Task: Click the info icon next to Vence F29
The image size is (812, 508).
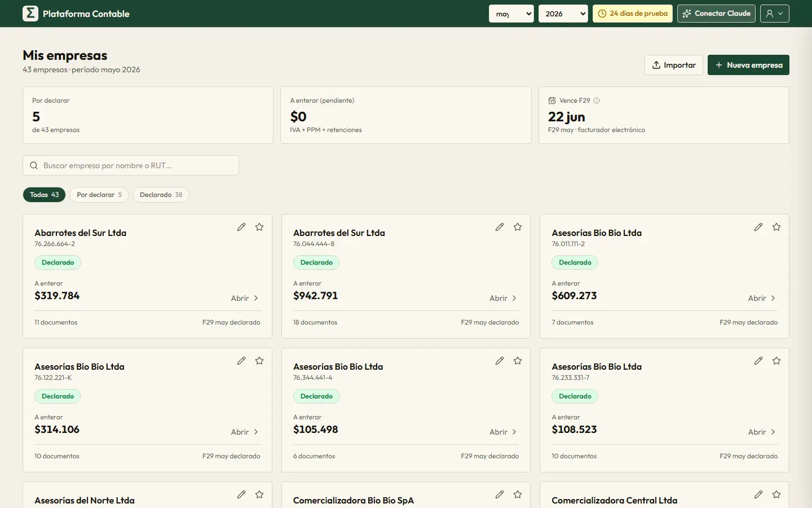Action: click(597, 100)
